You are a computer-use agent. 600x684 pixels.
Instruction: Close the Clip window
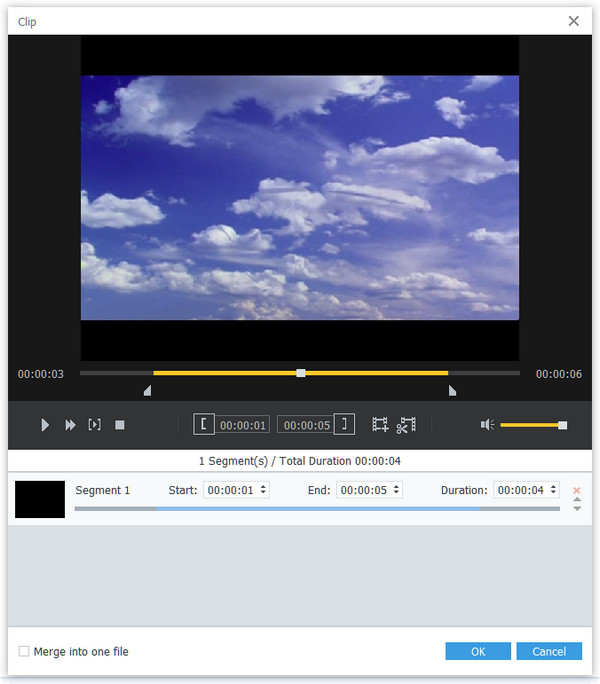573,21
